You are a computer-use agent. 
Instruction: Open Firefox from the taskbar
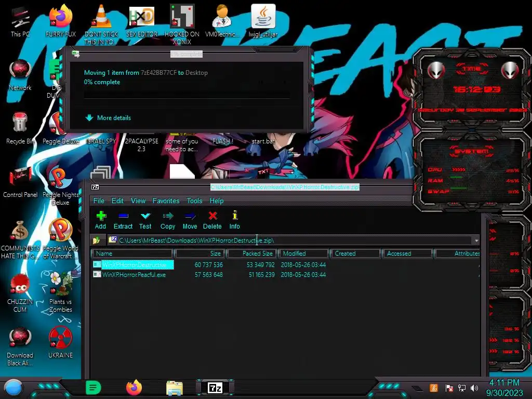click(x=134, y=388)
